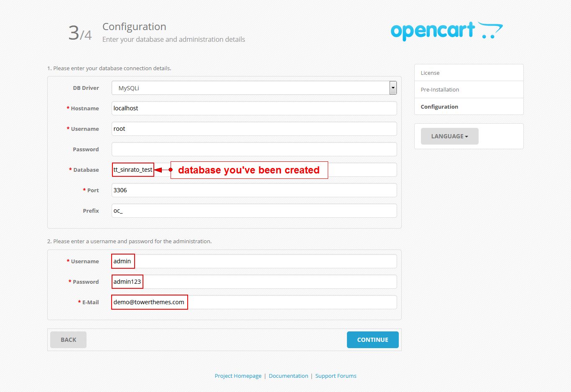The image size is (571, 392).
Task: Open the Project Homepage link
Action: click(x=238, y=376)
